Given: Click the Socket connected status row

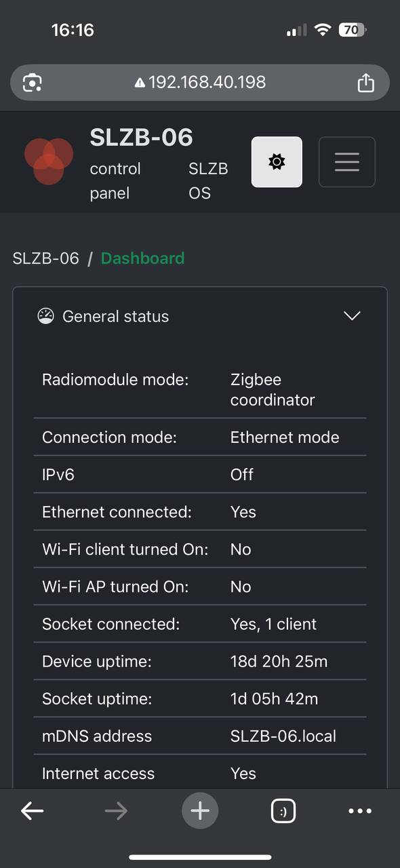Looking at the screenshot, I should point(200,624).
